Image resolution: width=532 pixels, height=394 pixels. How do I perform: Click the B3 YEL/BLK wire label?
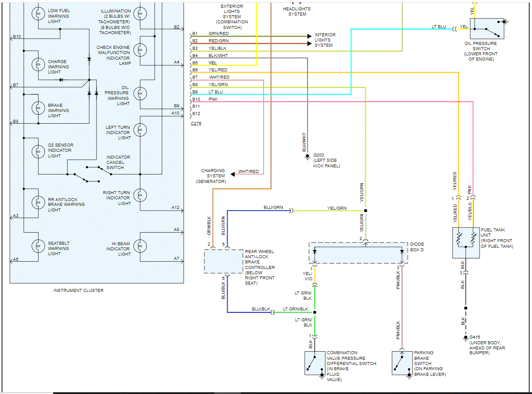pyautogui.click(x=217, y=48)
